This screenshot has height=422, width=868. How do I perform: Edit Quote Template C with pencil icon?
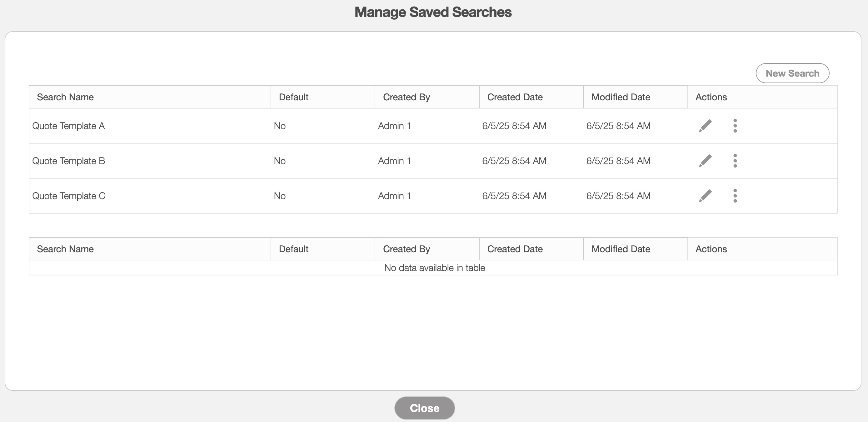(705, 196)
